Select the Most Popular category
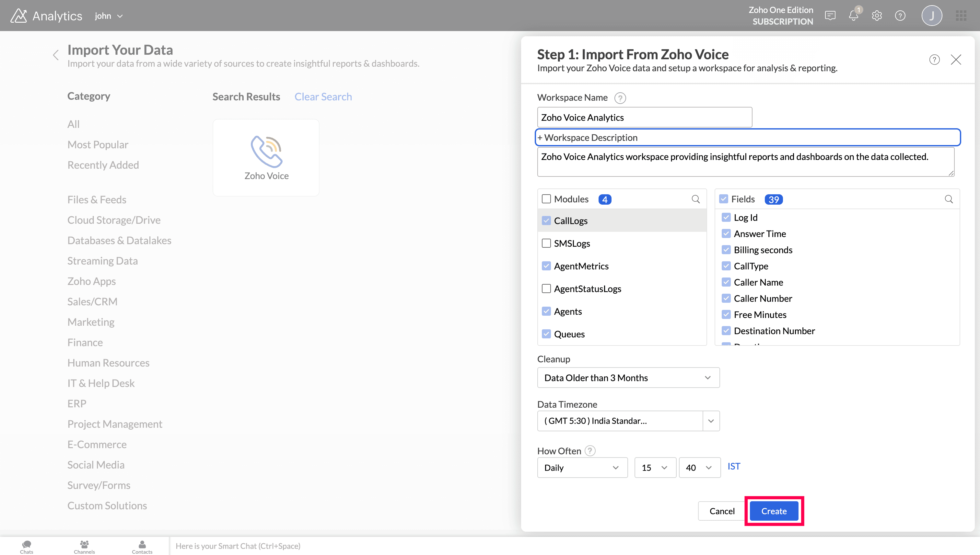Image resolution: width=980 pixels, height=555 pixels. [98, 145]
